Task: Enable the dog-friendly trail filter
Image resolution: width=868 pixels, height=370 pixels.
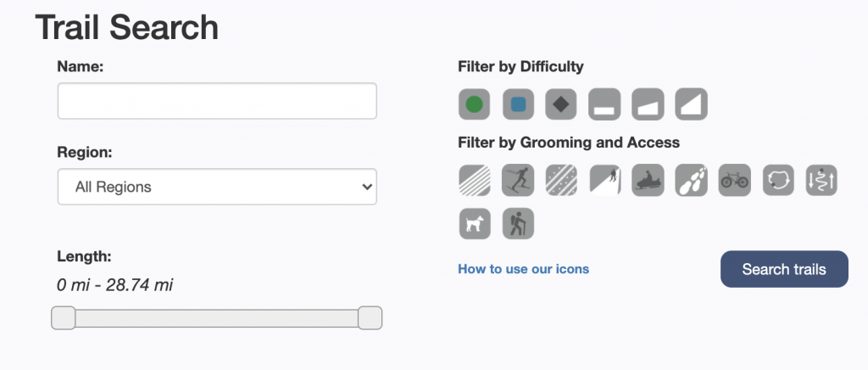Action: (x=475, y=224)
